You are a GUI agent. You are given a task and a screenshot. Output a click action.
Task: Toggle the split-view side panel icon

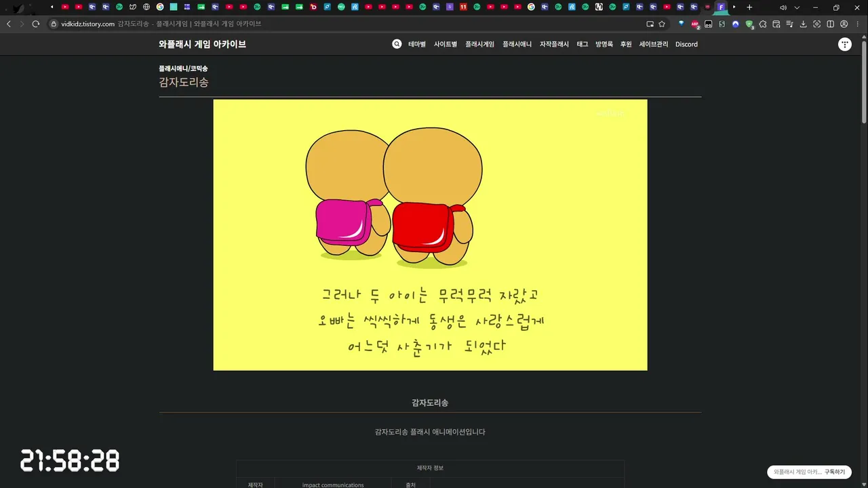pos(831,24)
